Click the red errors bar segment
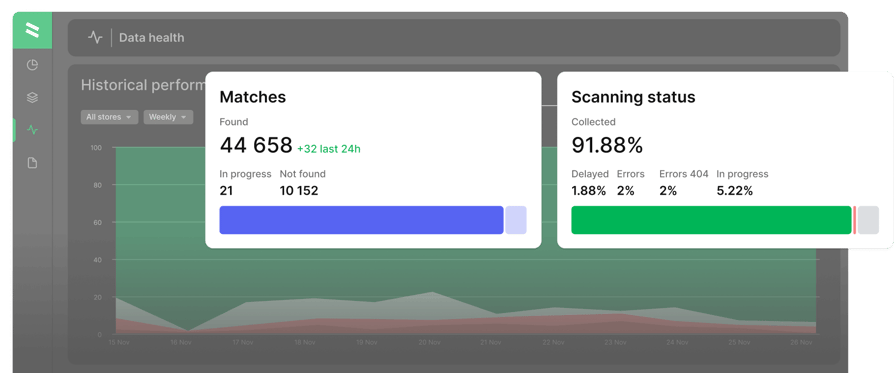896x373 pixels. click(x=854, y=220)
